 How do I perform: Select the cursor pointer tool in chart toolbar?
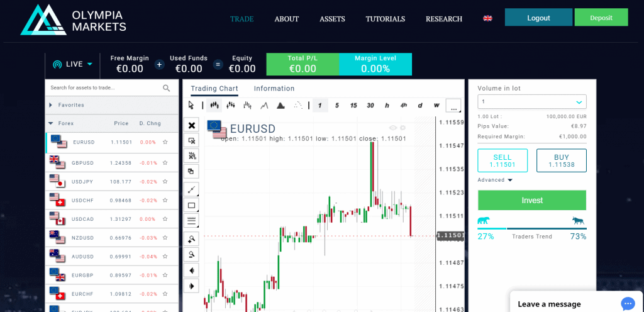coord(191,105)
